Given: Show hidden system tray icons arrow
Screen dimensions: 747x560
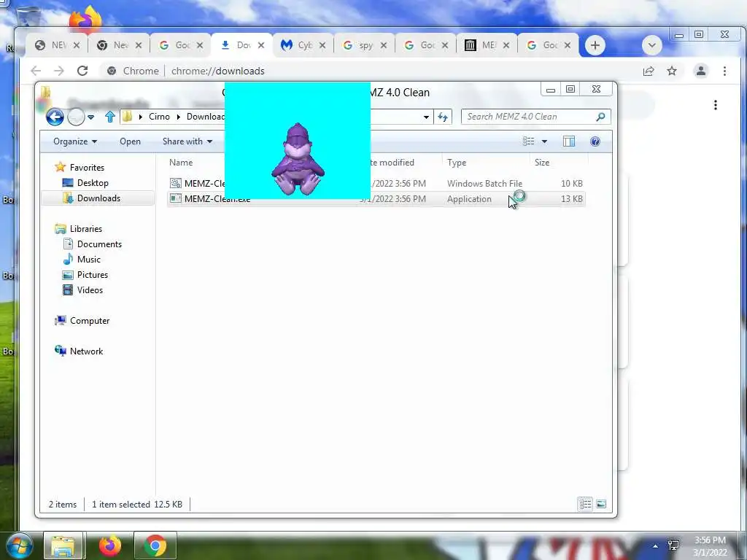Looking at the screenshot, I should (656, 546).
